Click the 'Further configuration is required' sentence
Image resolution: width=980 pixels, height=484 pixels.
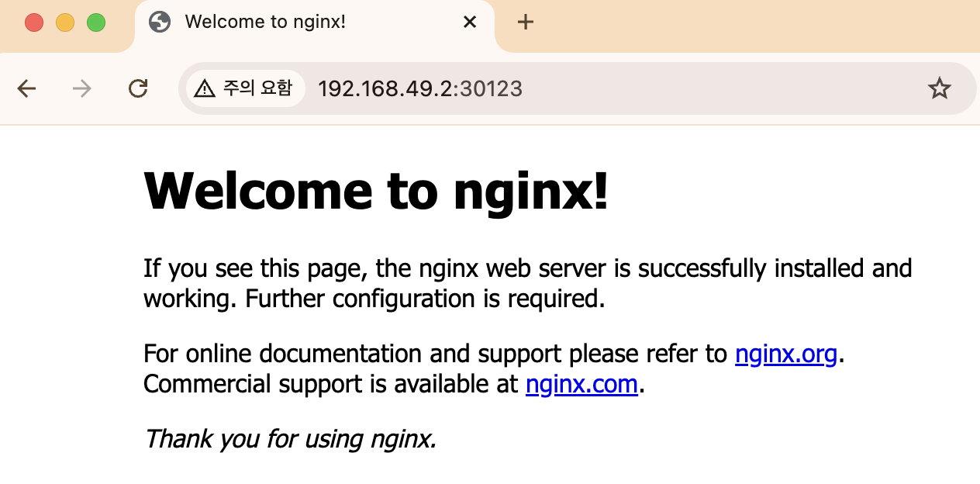[425, 299]
